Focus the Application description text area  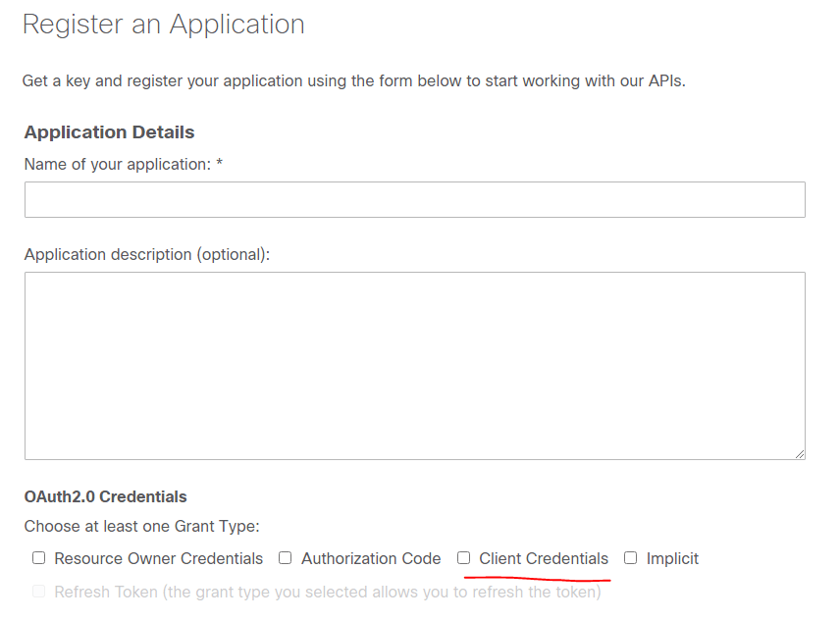pos(414,366)
